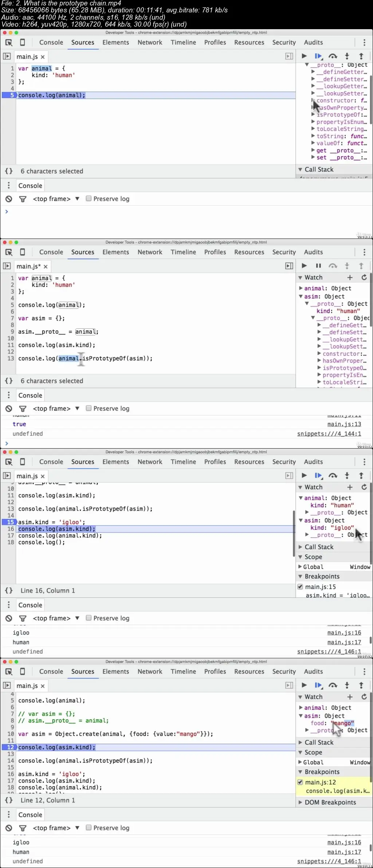Screen dimensions: 373x868
Task: Close main.js tab in top frame
Action: point(43,57)
